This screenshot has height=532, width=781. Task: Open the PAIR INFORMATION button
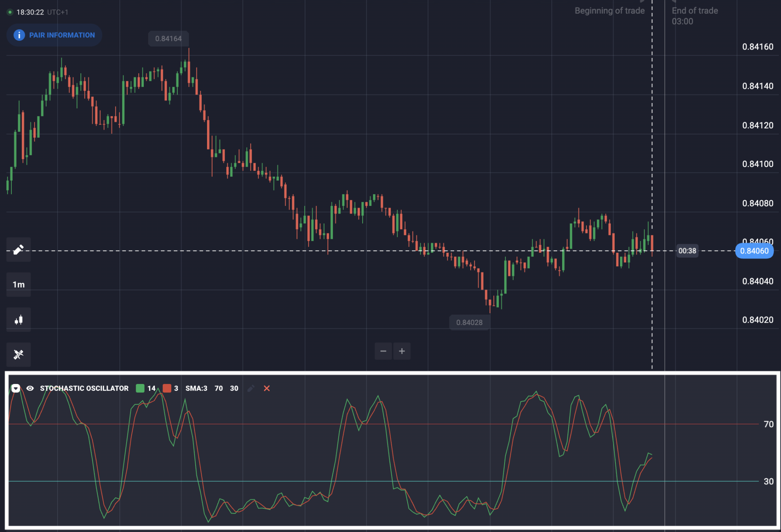54,35
